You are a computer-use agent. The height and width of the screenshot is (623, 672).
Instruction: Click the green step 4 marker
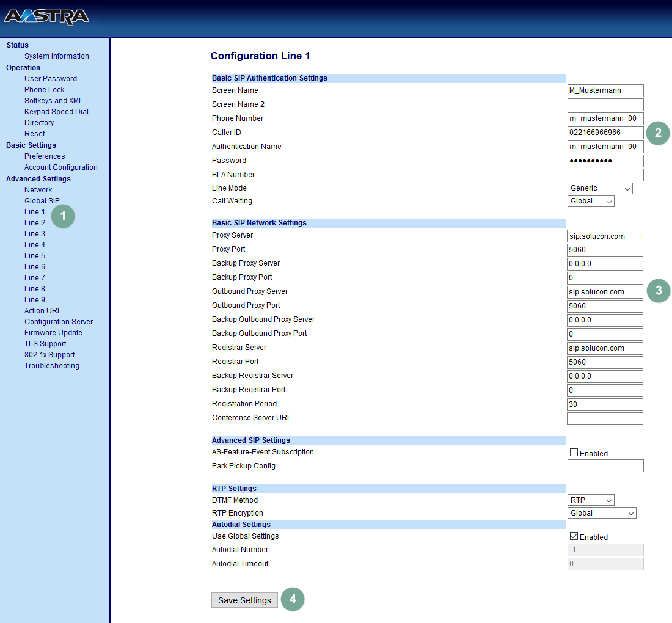point(293,600)
